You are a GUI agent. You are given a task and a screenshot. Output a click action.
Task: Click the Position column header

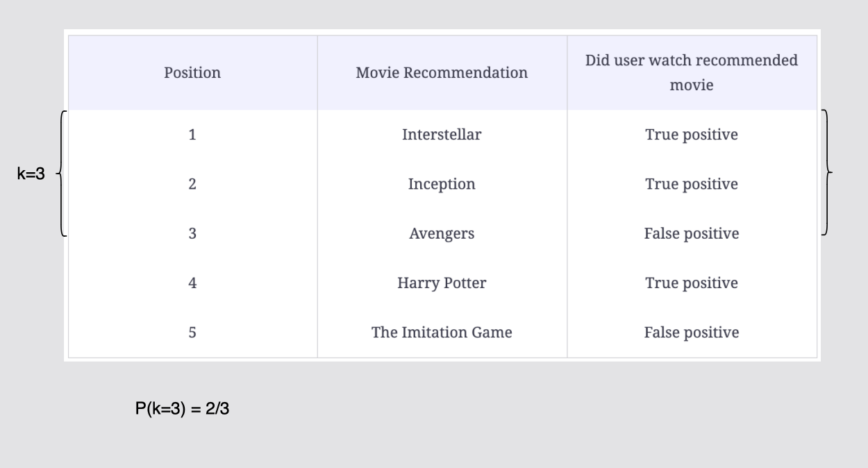click(x=192, y=73)
